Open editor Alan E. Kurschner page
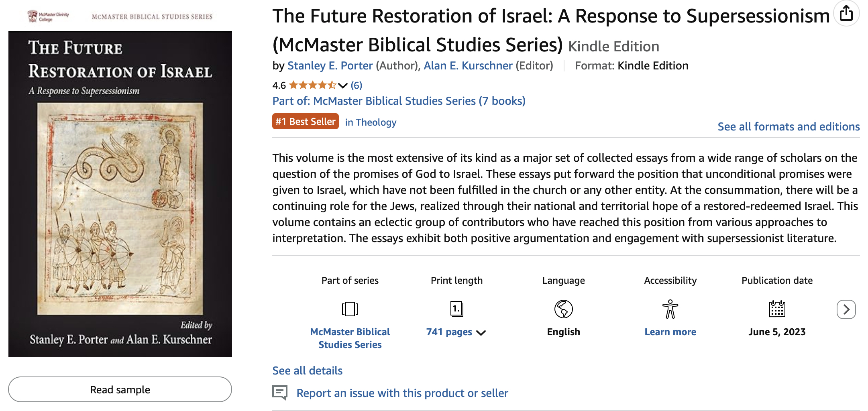The width and height of the screenshot is (868, 411). (468, 65)
